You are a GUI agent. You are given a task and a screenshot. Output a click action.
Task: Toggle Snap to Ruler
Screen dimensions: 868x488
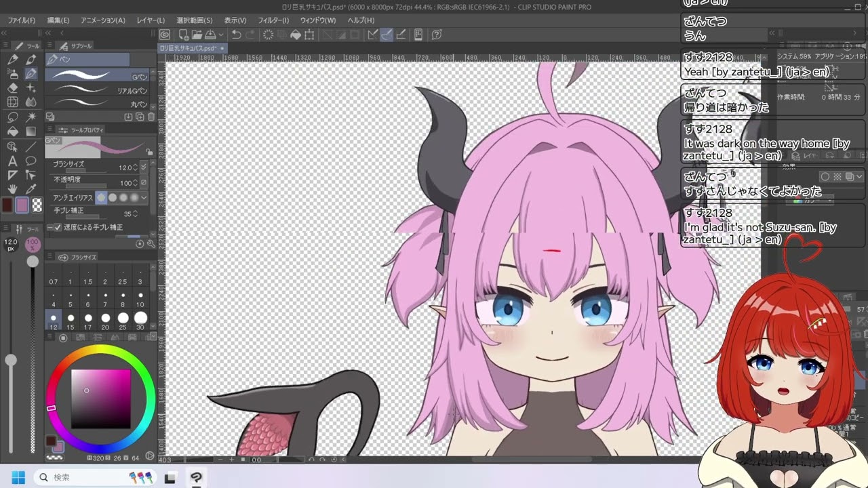tap(373, 35)
